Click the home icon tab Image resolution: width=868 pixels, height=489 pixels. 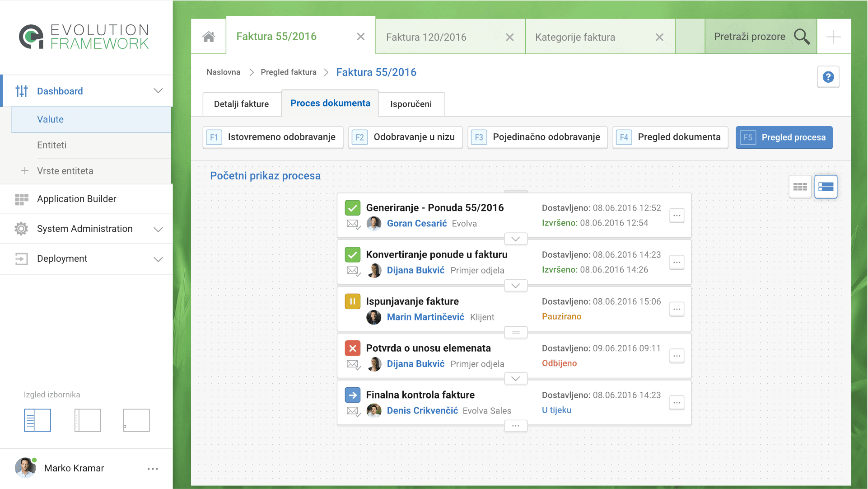tap(209, 37)
